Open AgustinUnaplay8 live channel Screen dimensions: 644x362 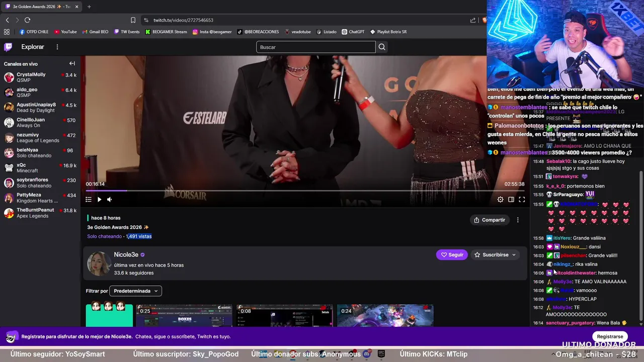point(40,108)
